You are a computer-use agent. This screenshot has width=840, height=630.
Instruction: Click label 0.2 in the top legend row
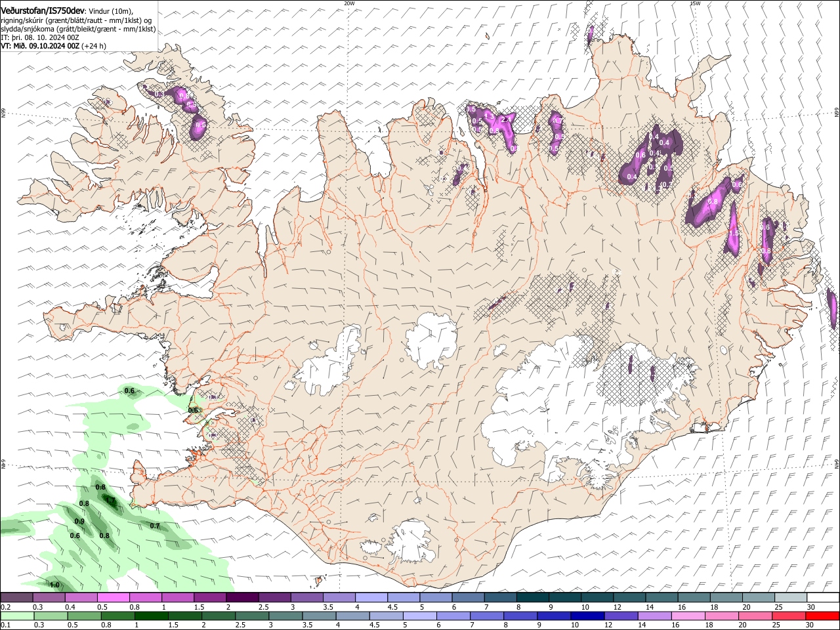coord(5,607)
